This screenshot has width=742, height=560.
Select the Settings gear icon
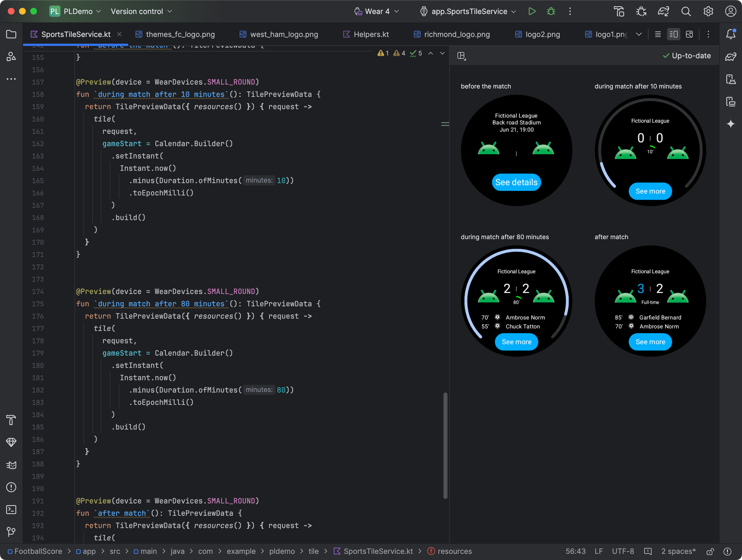pos(708,11)
